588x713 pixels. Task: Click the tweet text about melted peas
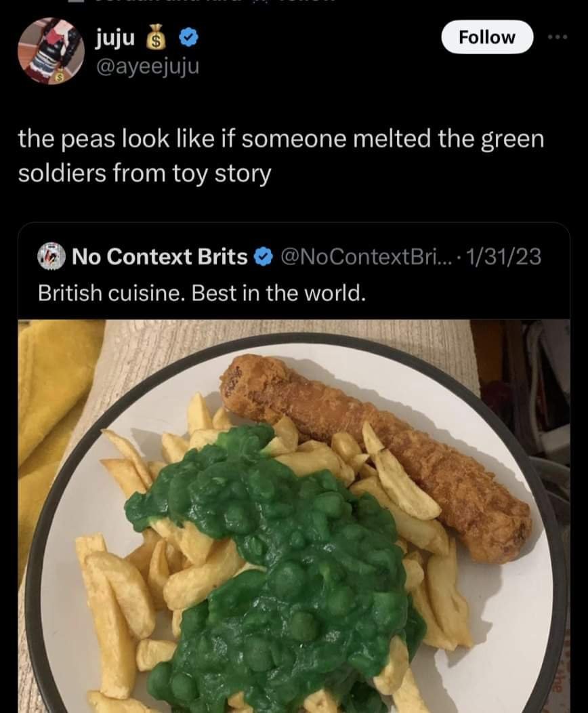point(281,156)
